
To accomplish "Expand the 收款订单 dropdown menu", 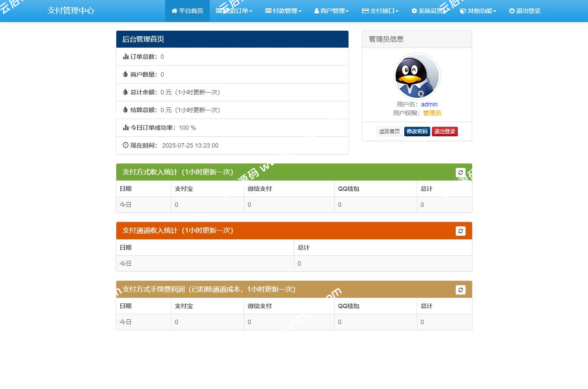I will pos(234,11).
